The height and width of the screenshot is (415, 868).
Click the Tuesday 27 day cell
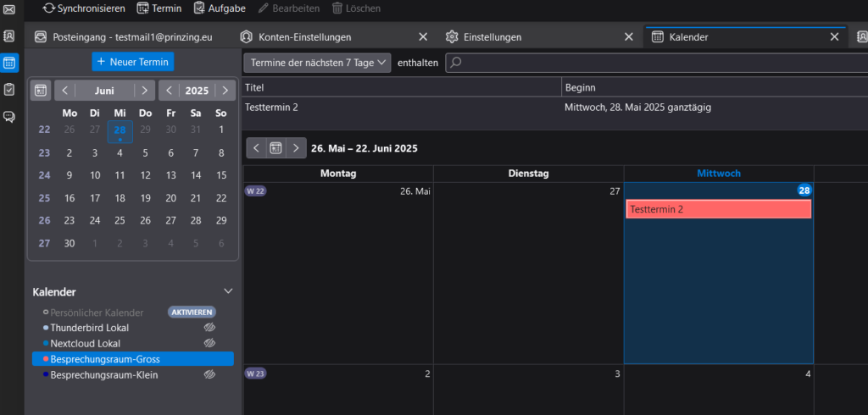pyautogui.click(x=528, y=274)
